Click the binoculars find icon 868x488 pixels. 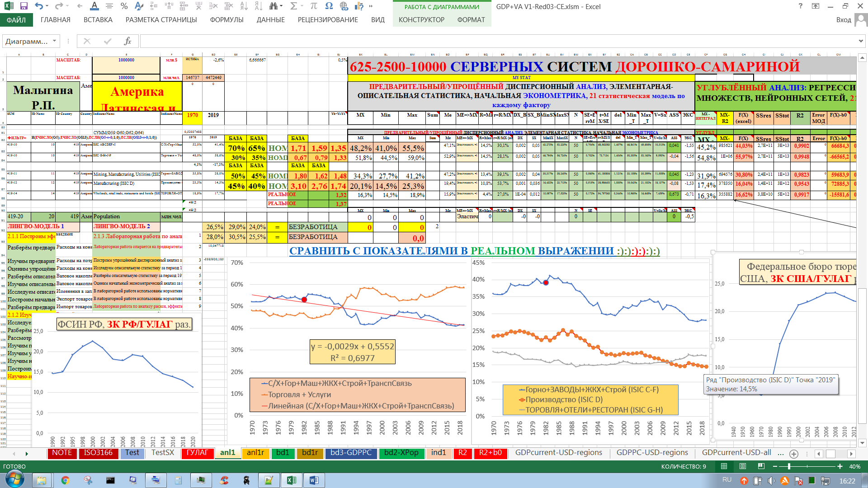tap(273, 6)
